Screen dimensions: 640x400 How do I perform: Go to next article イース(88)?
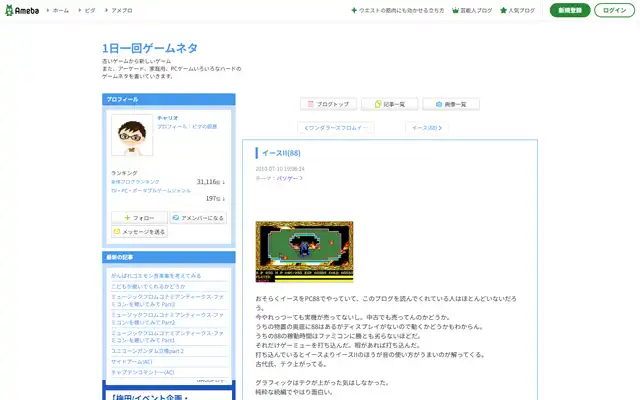tap(427, 128)
